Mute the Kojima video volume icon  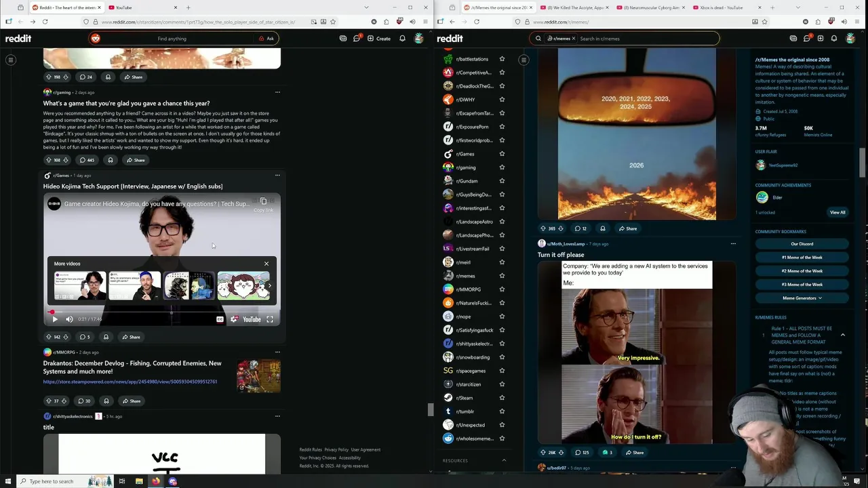click(x=69, y=319)
